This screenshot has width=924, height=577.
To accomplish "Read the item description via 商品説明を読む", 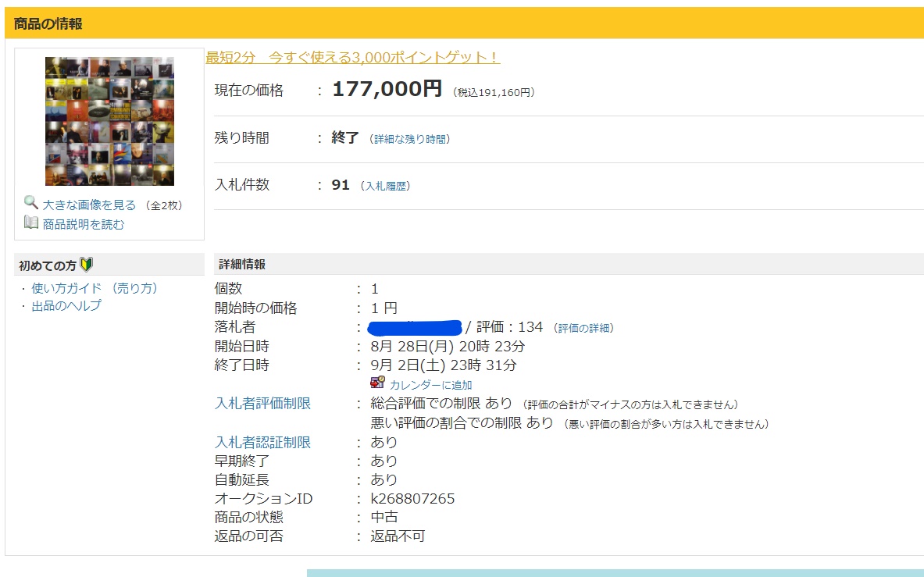I will click(x=84, y=224).
